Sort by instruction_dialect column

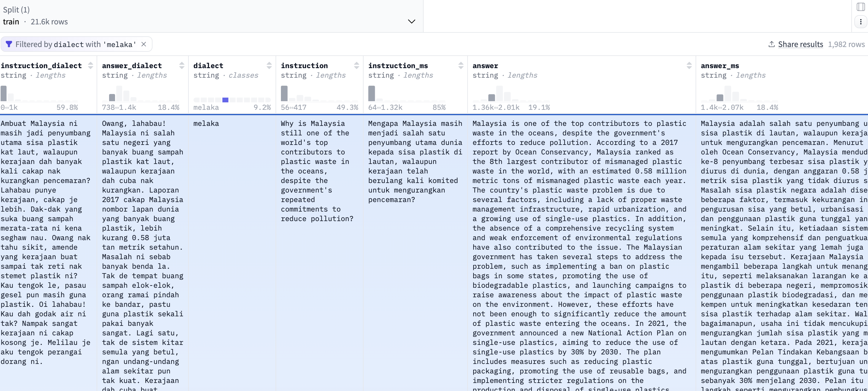90,65
